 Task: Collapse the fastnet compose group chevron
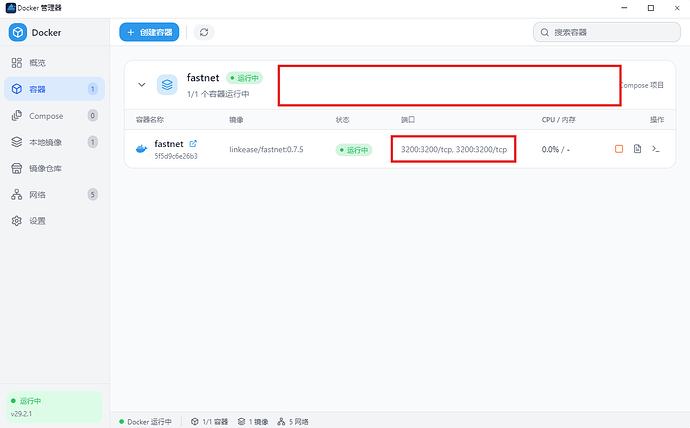[x=142, y=84]
